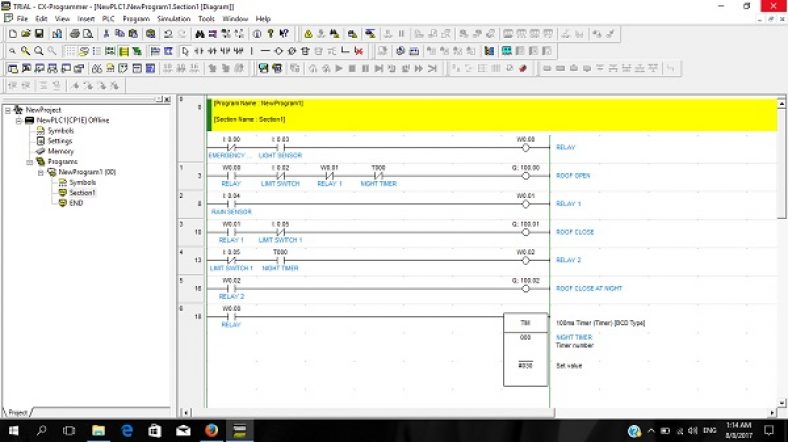The height and width of the screenshot is (442, 788).
Task: Select the arrow selection mode tool
Action: [185, 51]
